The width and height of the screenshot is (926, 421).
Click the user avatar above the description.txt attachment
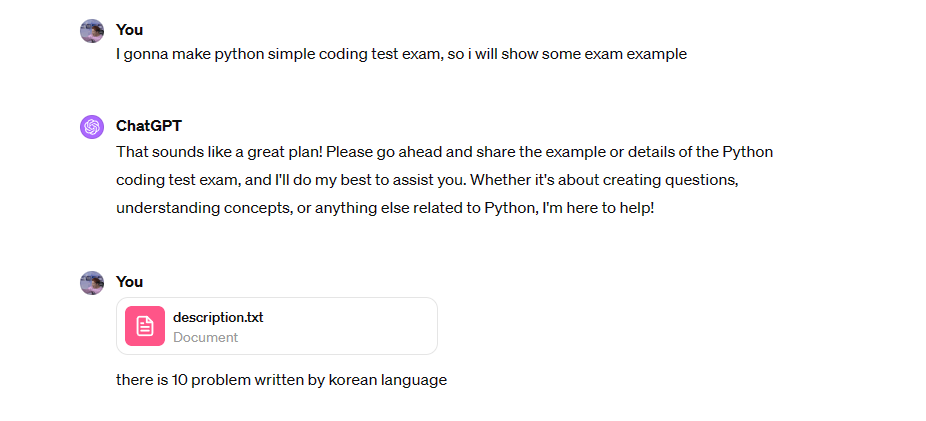[92, 283]
